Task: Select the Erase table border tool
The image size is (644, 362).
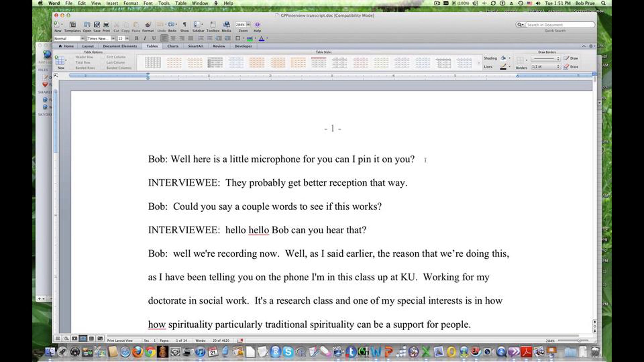Action: click(x=571, y=67)
